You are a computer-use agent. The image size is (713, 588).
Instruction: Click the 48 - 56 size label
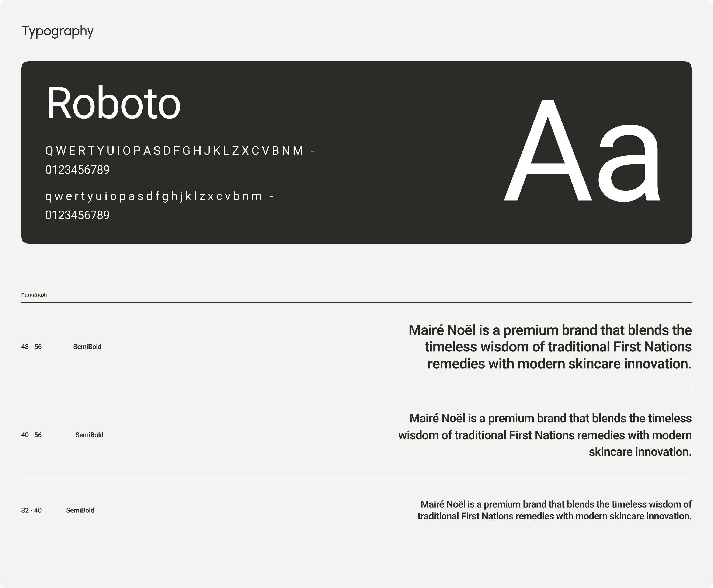tap(31, 347)
